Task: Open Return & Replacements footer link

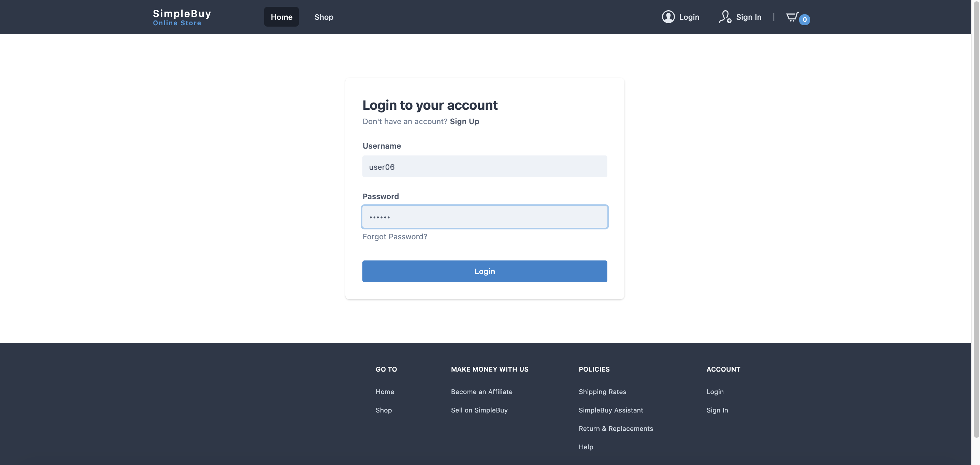Action: click(616, 428)
